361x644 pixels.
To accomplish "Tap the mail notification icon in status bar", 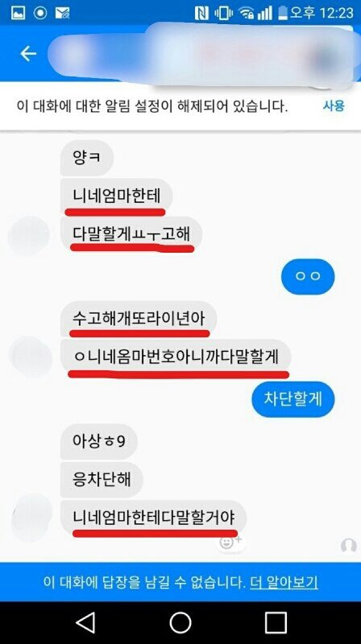I will (62, 13).
